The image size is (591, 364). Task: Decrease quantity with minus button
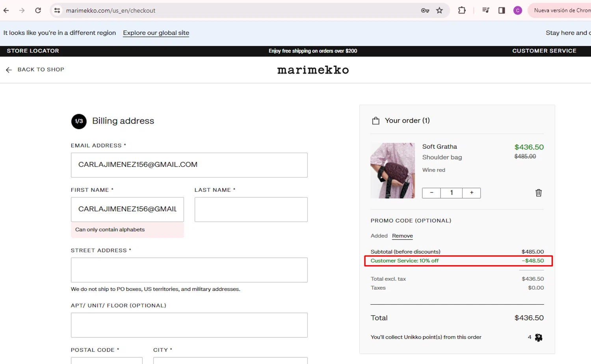pyautogui.click(x=431, y=193)
